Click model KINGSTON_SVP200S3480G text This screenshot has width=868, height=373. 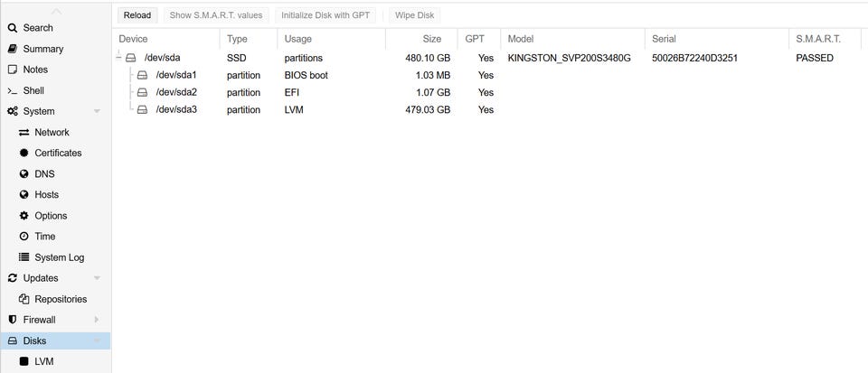click(569, 58)
